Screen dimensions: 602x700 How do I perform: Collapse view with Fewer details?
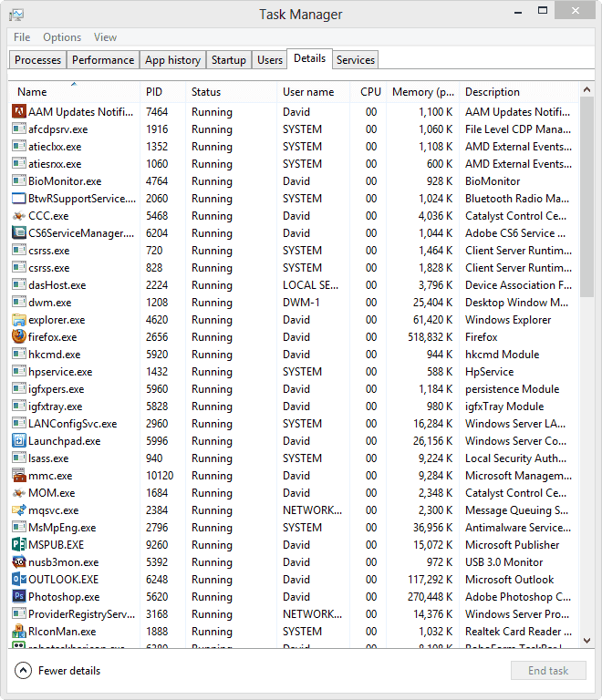(57, 671)
